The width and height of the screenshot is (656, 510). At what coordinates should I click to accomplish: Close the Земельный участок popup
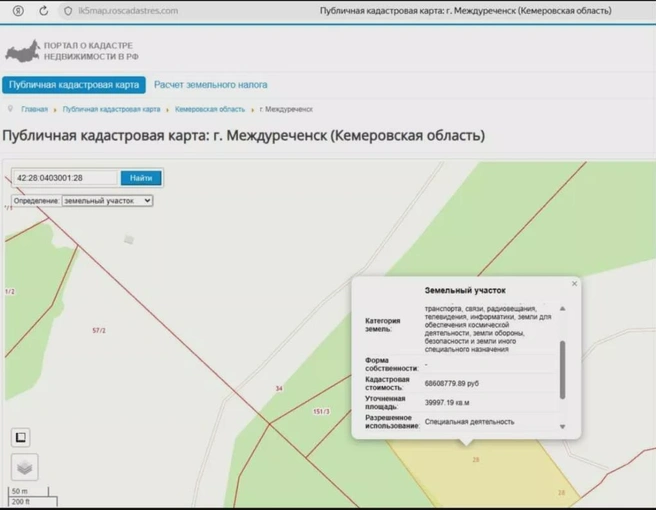coord(574,284)
